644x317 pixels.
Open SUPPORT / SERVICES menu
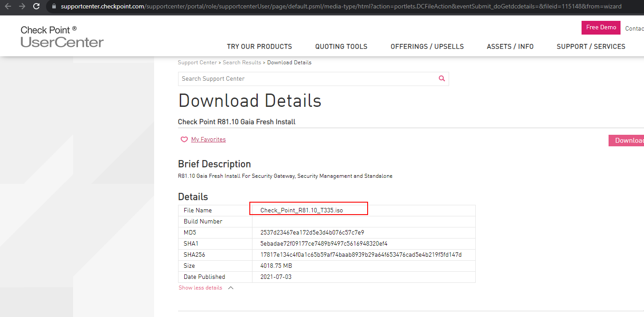(x=591, y=47)
